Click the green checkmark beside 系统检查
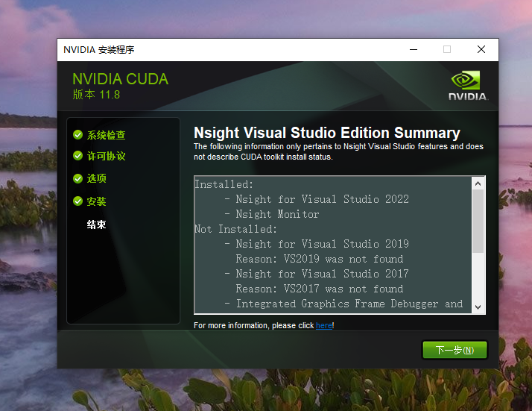 (x=77, y=135)
